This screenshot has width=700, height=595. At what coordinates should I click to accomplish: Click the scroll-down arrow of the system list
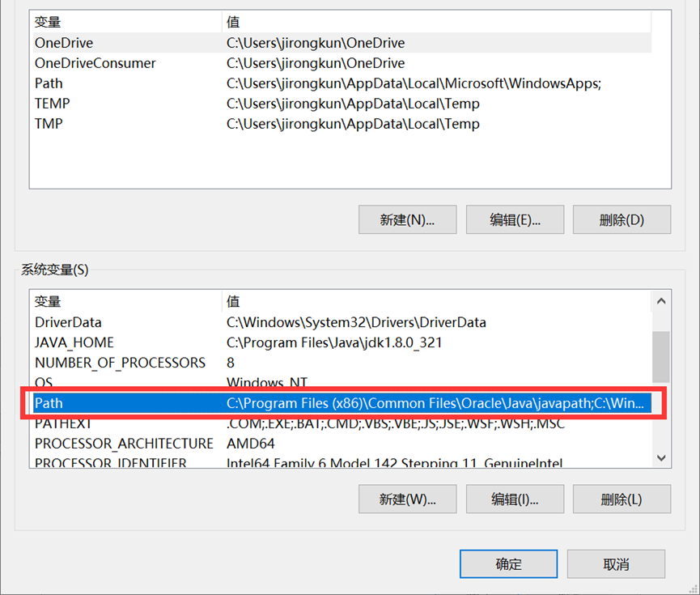[x=661, y=457]
